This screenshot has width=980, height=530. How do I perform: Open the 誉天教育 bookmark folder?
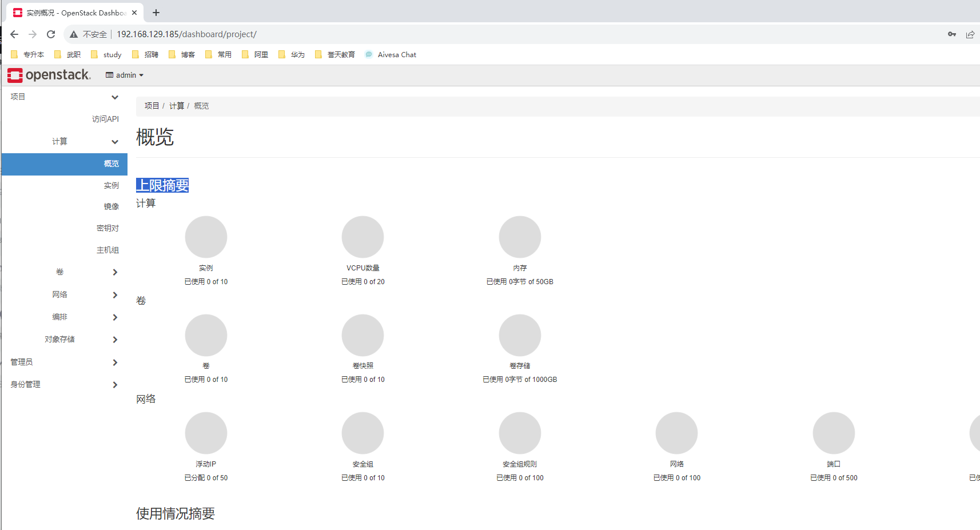click(x=335, y=55)
